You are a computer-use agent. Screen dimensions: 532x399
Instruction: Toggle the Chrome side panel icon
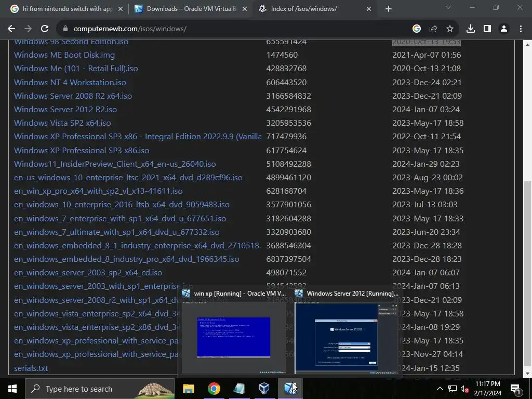pos(487,29)
